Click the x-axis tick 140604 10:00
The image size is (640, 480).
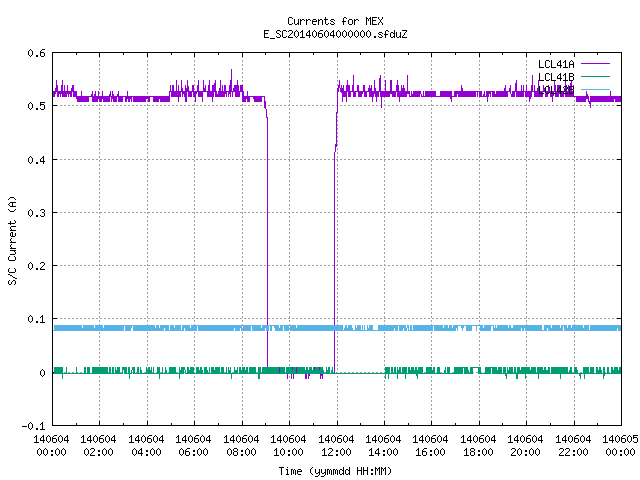(x=288, y=446)
